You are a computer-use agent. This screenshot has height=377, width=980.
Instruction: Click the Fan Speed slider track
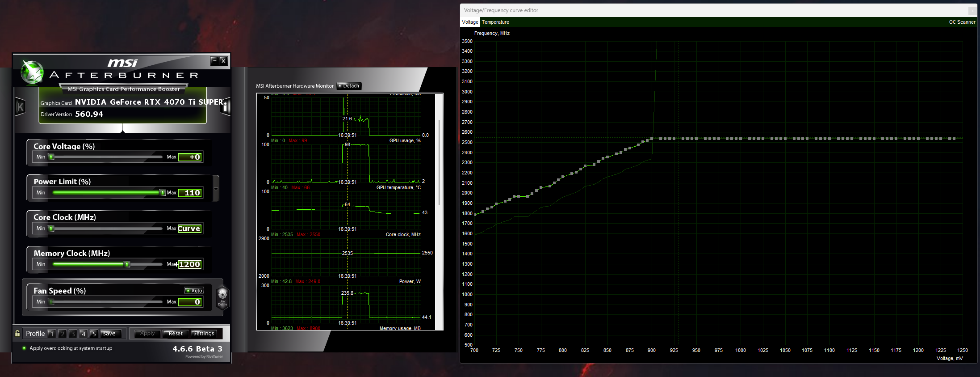107,302
